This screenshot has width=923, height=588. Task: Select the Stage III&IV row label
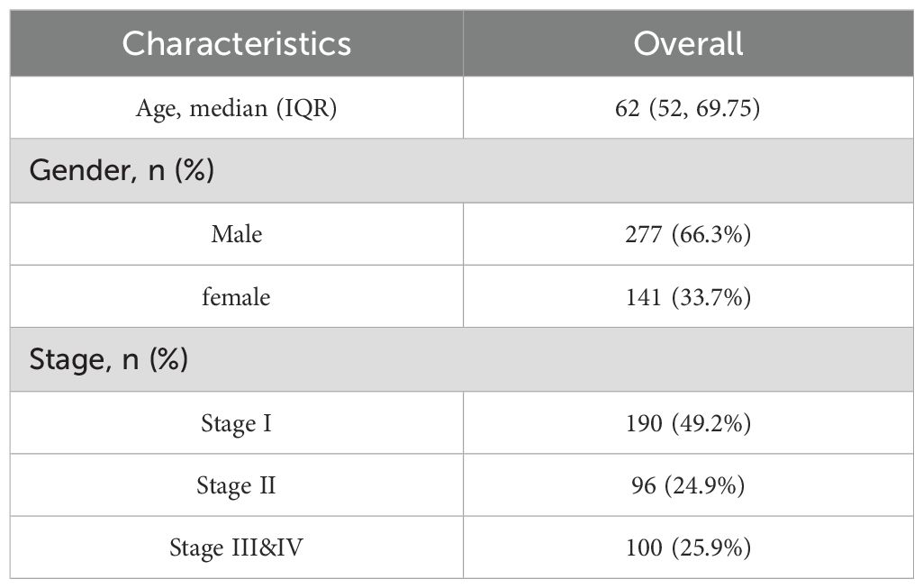click(x=237, y=547)
